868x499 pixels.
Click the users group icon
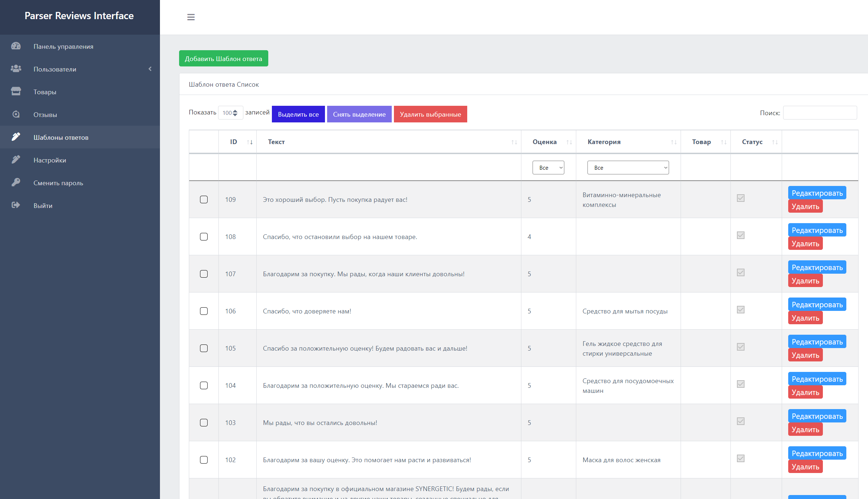16,69
